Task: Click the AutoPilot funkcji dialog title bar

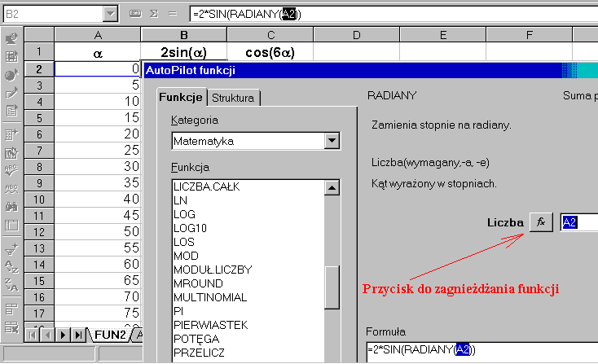Action: [x=371, y=71]
